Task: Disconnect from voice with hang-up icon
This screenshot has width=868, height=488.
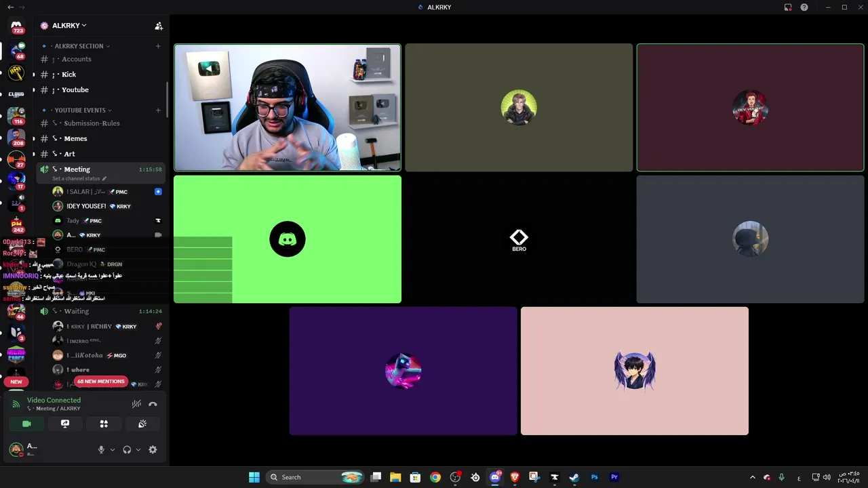Action: click(x=153, y=404)
